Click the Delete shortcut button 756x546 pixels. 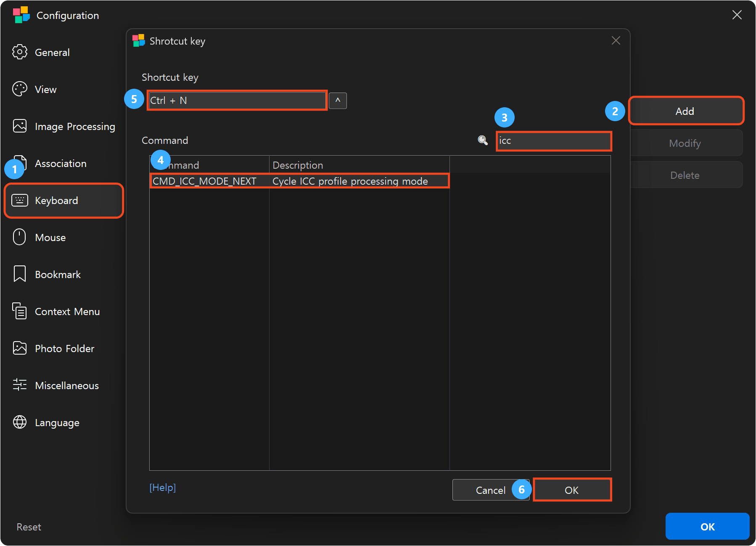(685, 175)
